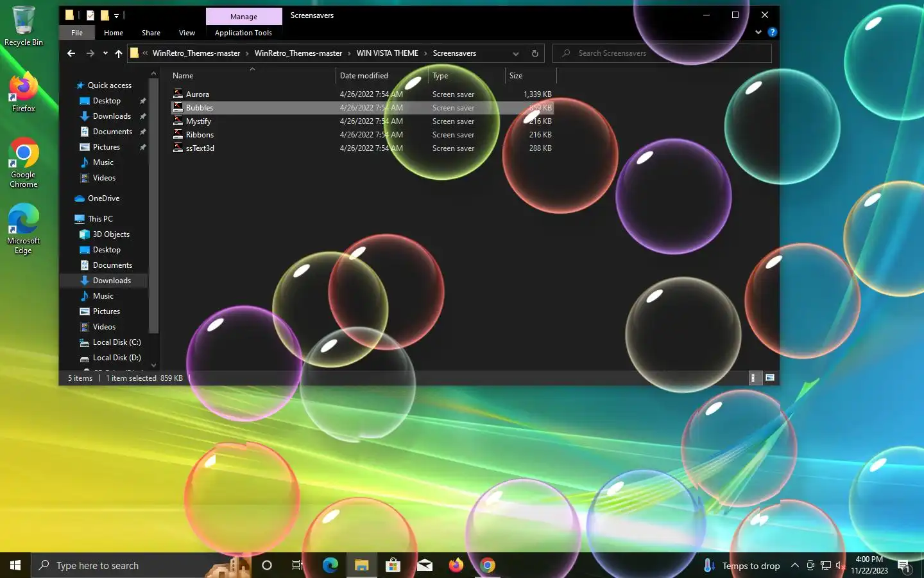Screen dimensions: 924x578
Task: Select the Ribbons screen saver file
Action: click(362, 135)
